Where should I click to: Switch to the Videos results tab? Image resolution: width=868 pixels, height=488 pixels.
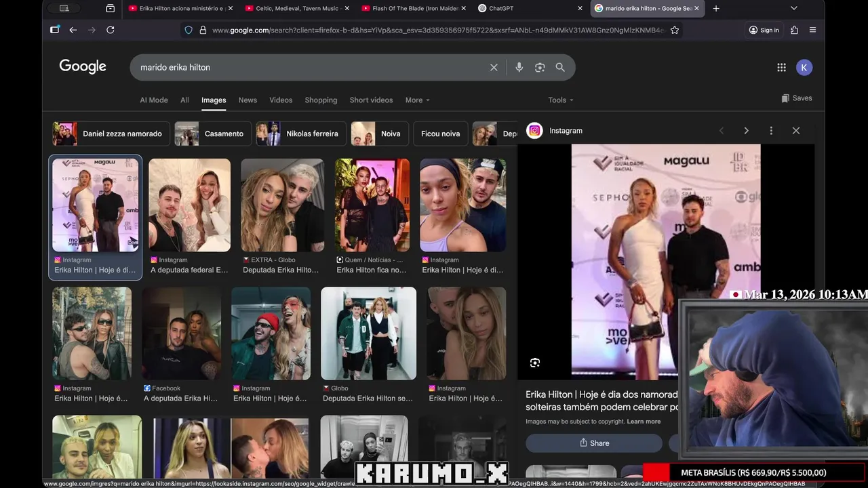281,100
